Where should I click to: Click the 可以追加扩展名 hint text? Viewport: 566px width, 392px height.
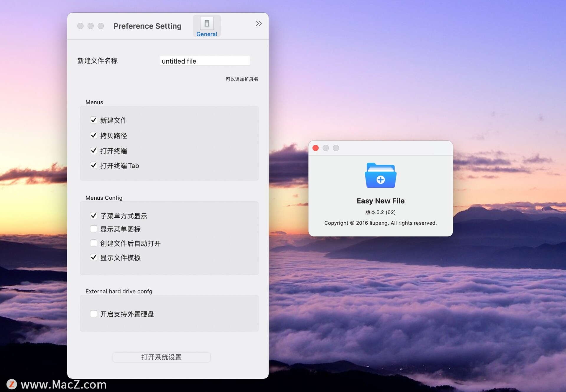(242, 79)
